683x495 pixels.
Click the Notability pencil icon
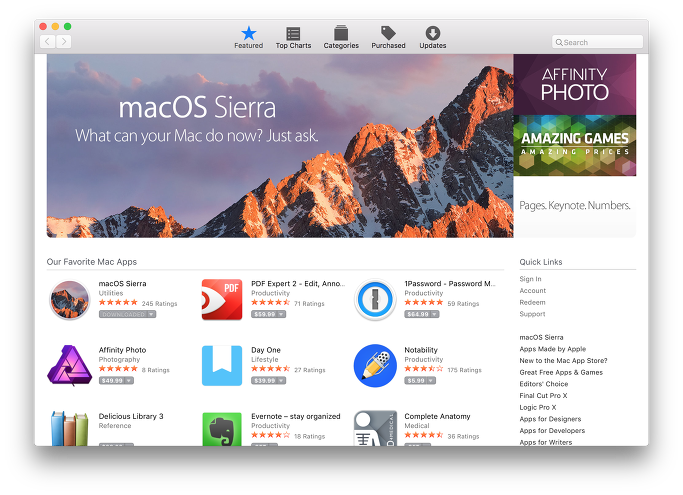tap(375, 366)
